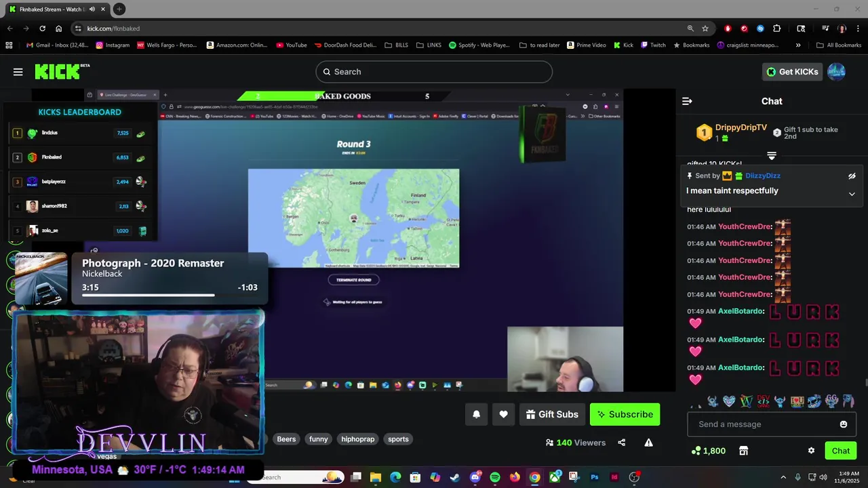
Task: Expand gift leaderboard dropdown arrow
Action: 772,156
